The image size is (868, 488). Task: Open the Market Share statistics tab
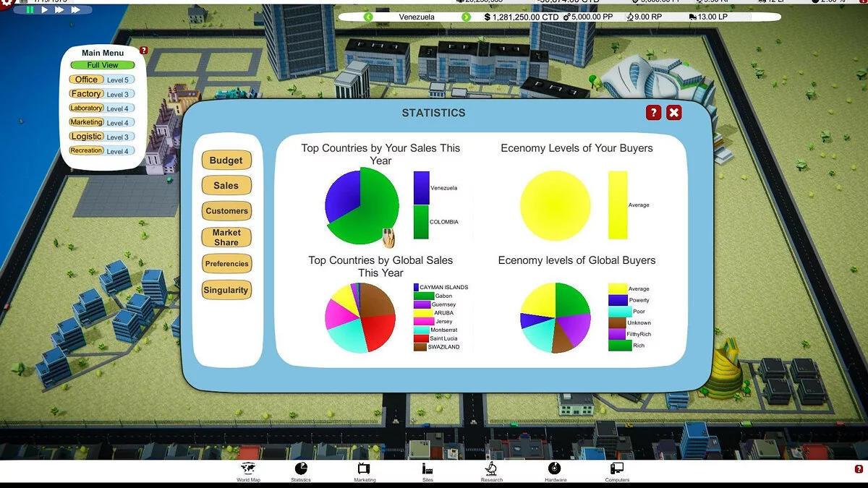click(x=226, y=237)
